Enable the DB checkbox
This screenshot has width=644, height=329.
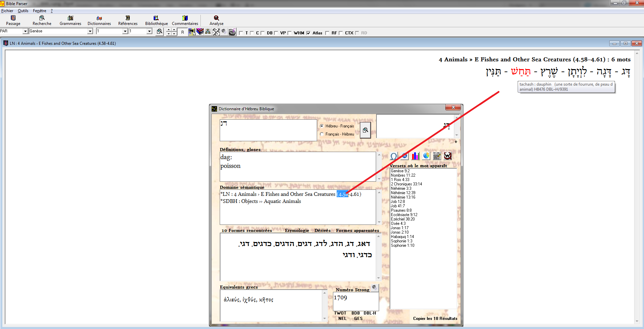coord(263,33)
